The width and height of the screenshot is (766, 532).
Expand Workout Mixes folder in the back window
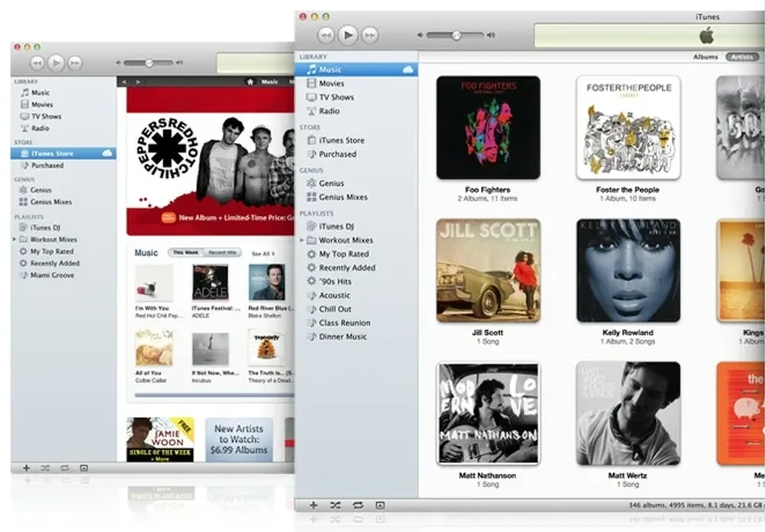(x=15, y=240)
